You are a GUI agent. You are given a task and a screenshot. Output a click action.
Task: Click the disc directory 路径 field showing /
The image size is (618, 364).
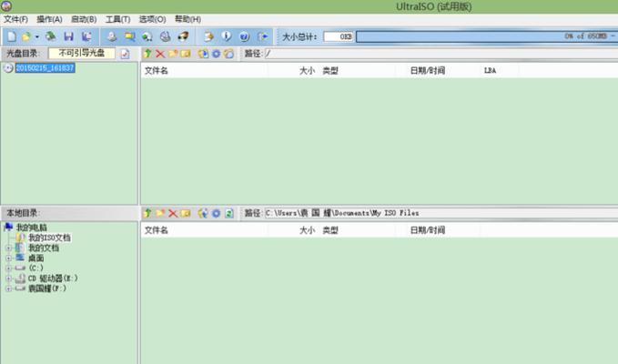441,54
